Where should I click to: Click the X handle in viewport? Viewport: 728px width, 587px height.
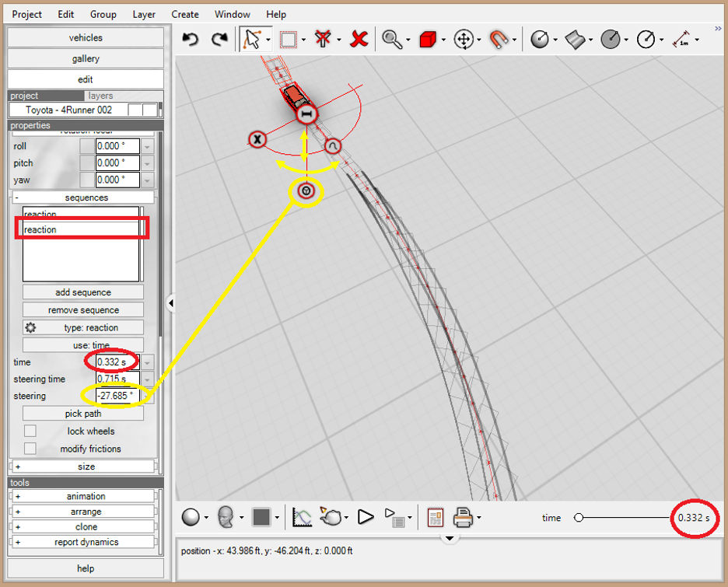coord(257,139)
